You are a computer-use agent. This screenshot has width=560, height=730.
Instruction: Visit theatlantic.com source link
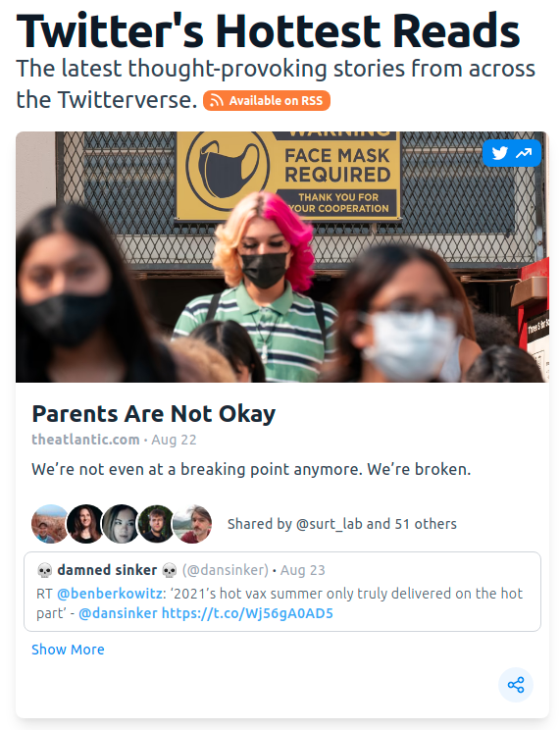pos(85,440)
